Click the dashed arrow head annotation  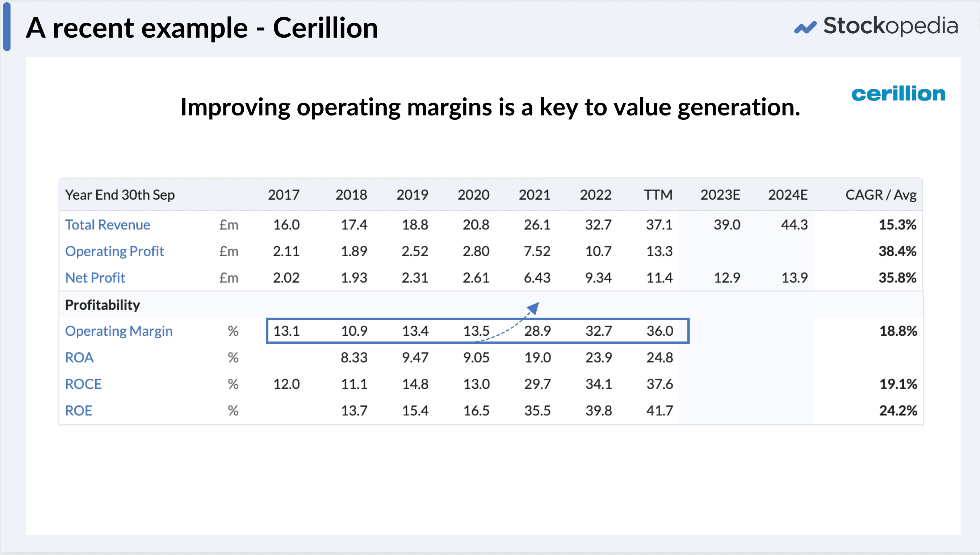(x=534, y=307)
